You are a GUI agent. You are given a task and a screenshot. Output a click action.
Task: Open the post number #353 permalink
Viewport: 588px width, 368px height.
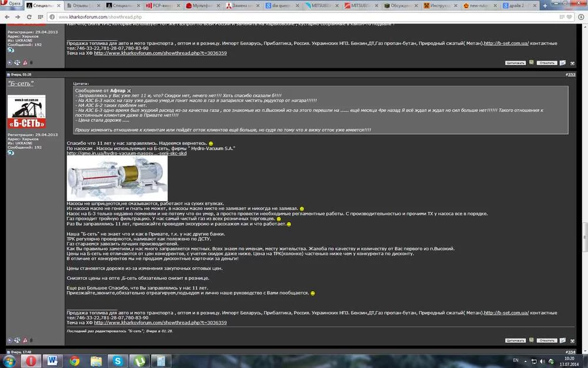(571, 74)
